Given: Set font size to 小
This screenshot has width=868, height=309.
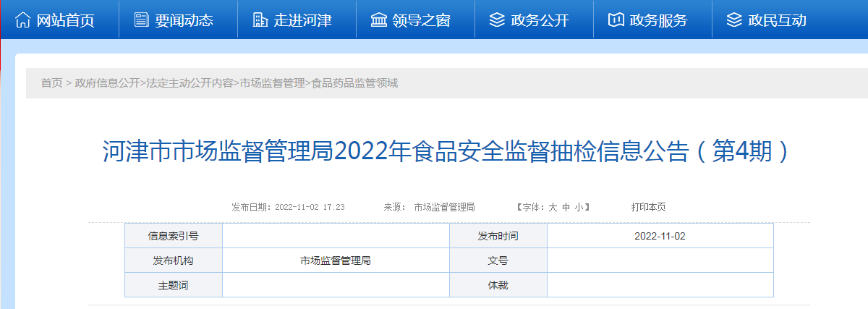Looking at the screenshot, I should pos(579,207).
